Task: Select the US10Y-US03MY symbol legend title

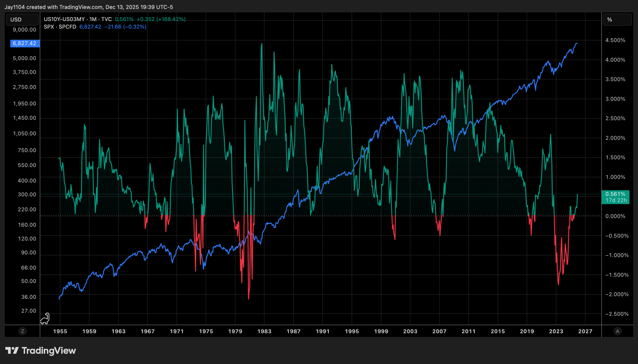Action: 64,19
